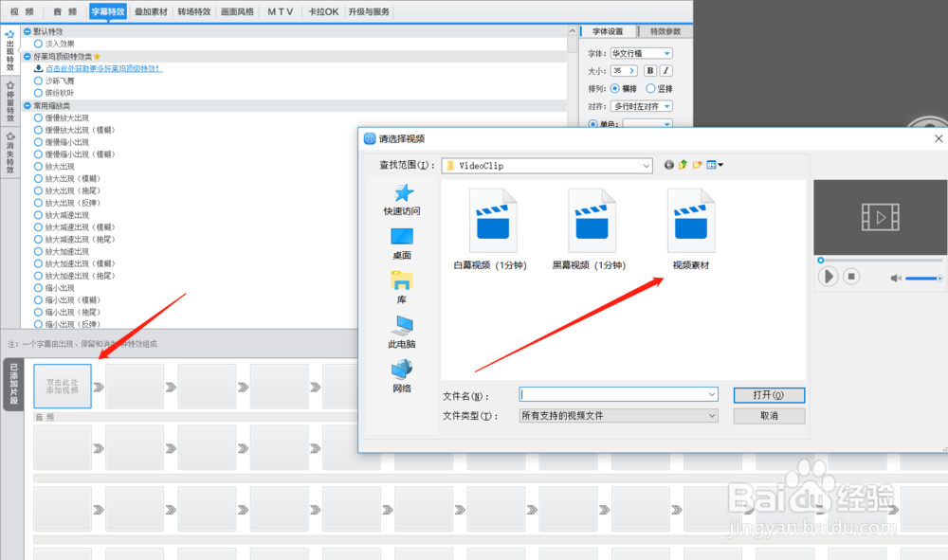The image size is (948, 560).
Task: Select the 白幕视频 (1分钟) video file
Action: point(490,229)
